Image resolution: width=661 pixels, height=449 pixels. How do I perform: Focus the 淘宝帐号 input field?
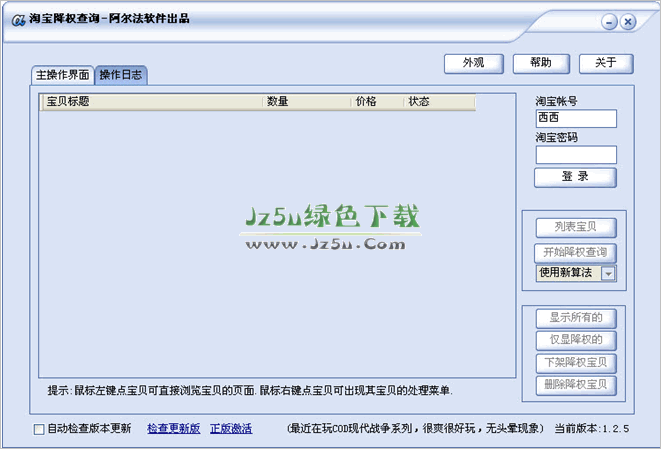click(576, 118)
